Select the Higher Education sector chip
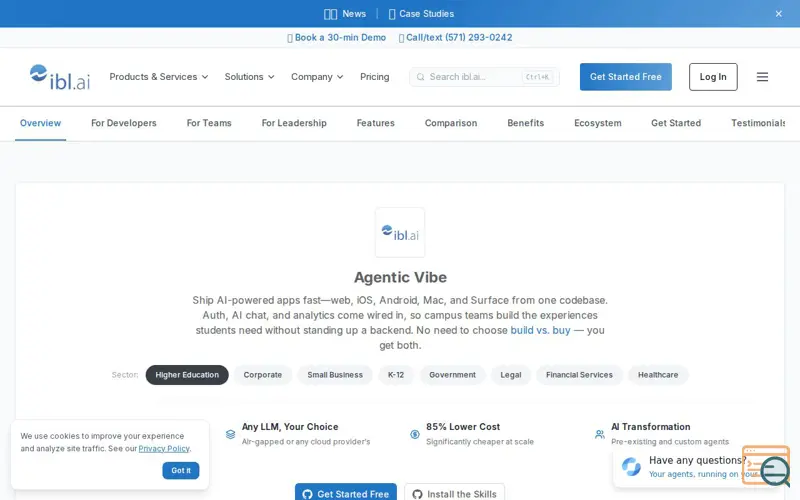 (187, 375)
